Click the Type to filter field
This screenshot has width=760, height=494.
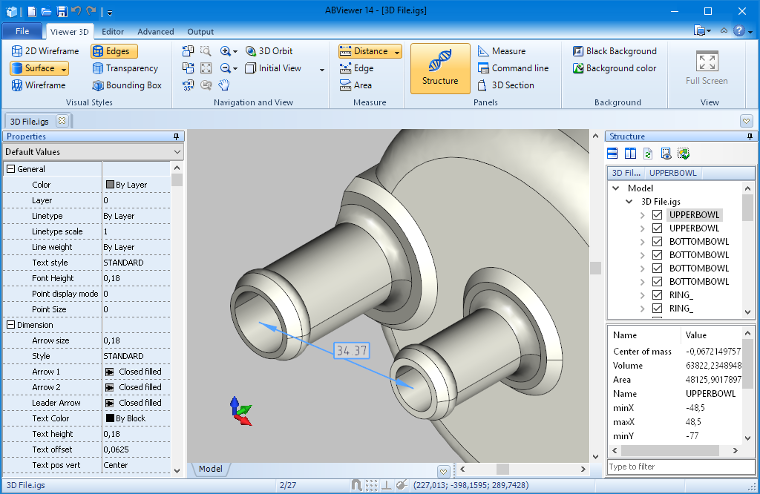pyautogui.click(x=680, y=467)
